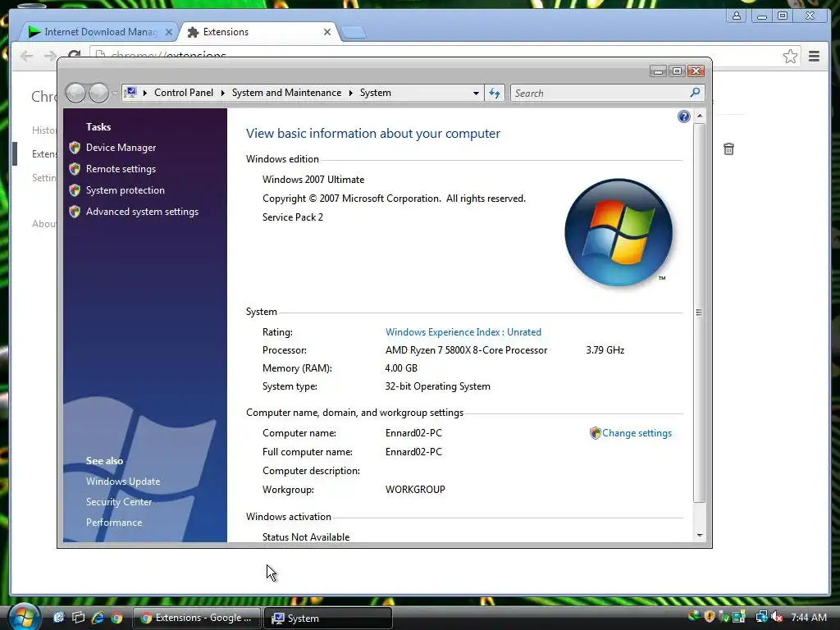Go forward in the System window
The height and width of the screenshot is (630, 840).
coord(98,94)
